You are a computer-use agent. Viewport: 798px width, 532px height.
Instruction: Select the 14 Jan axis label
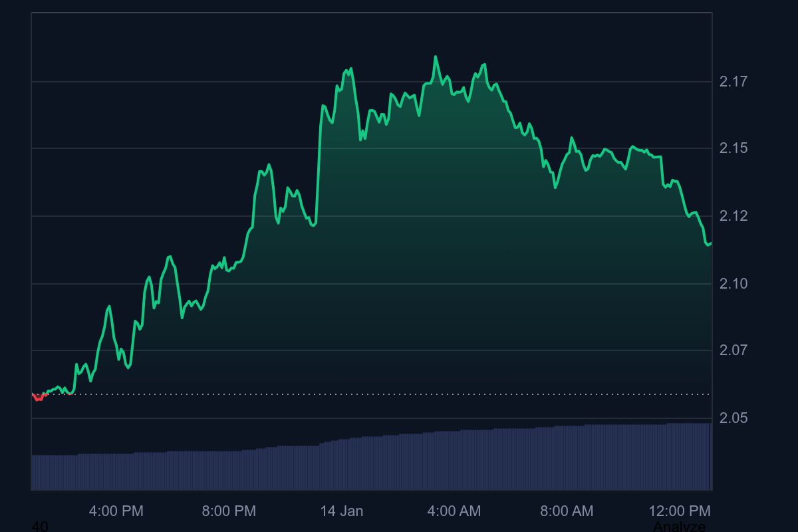[x=342, y=511]
